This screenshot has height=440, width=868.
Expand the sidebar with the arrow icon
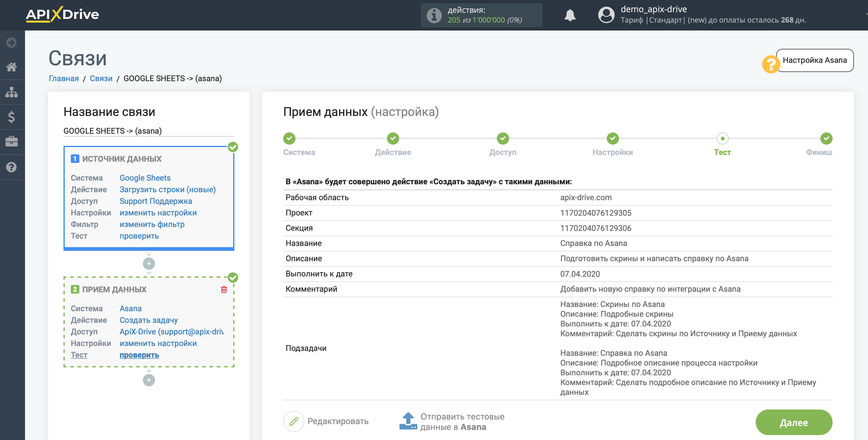[x=12, y=42]
